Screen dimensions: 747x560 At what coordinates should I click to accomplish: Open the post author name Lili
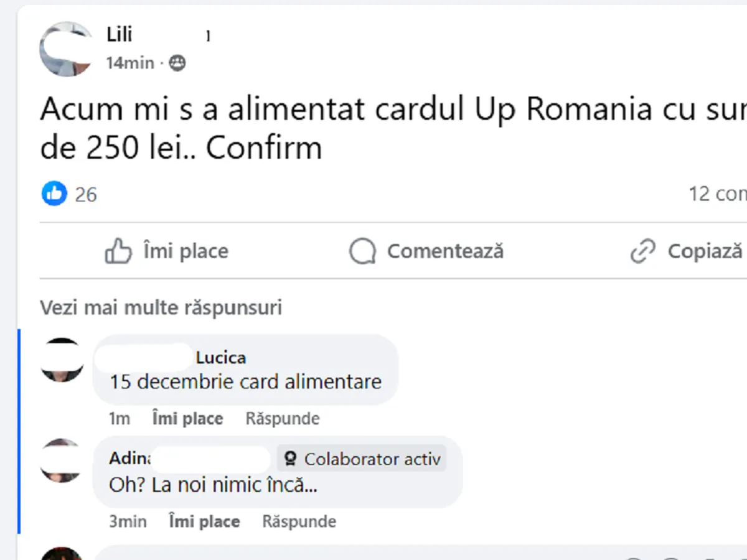[120, 34]
